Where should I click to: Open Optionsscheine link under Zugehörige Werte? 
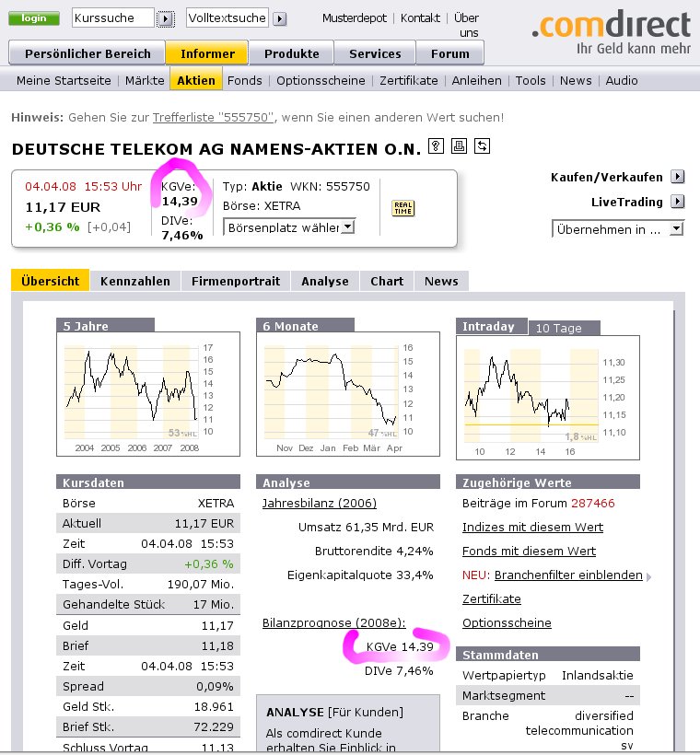click(507, 622)
